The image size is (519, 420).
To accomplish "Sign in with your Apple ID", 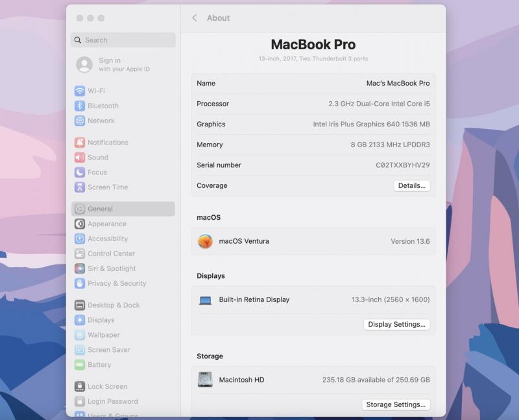I will [x=124, y=64].
